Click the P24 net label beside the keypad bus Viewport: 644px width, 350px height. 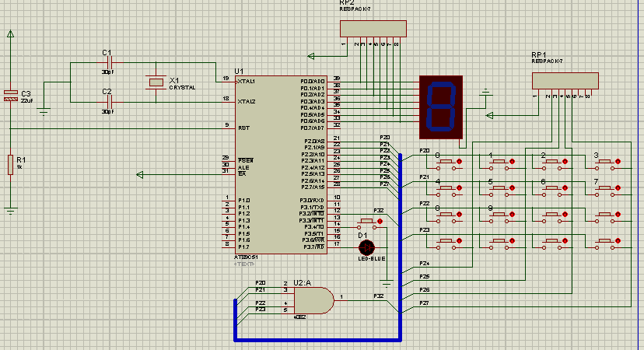(x=424, y=264)
